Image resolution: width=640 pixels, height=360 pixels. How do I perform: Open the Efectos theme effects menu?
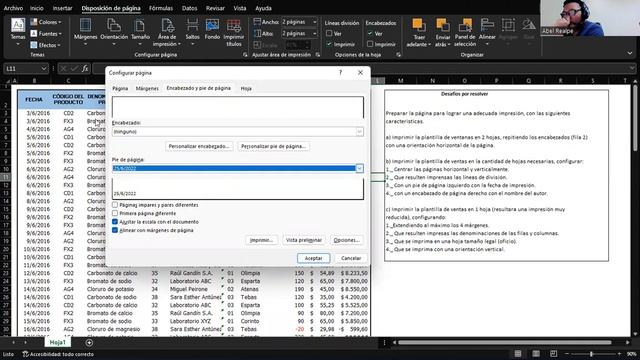click(x=46, y=45)
